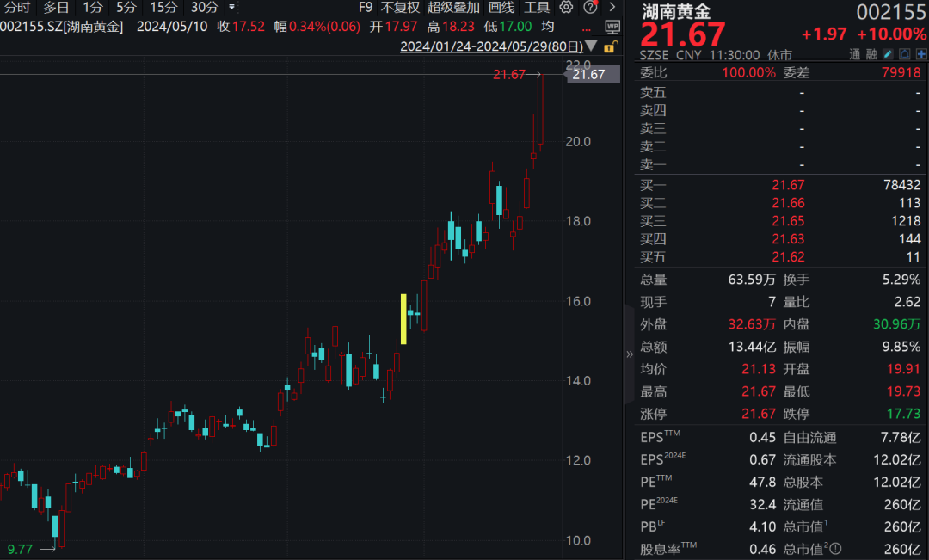Click the 内盘 value 30.96万

coord(897,325)
